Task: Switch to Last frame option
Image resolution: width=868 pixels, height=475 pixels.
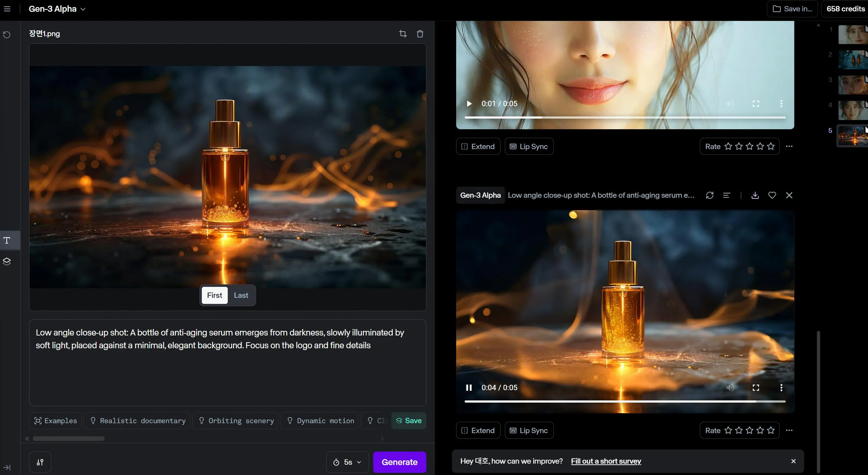Action: click(241, 295)
